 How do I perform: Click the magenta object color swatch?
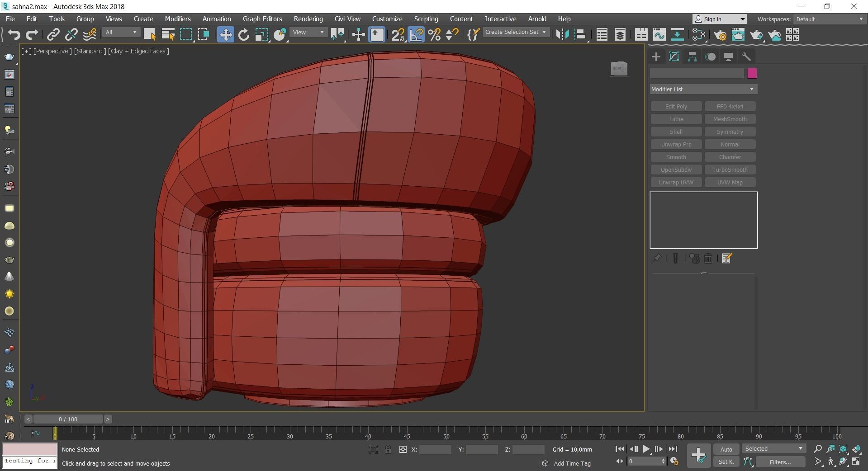click(x=752, y=73)
